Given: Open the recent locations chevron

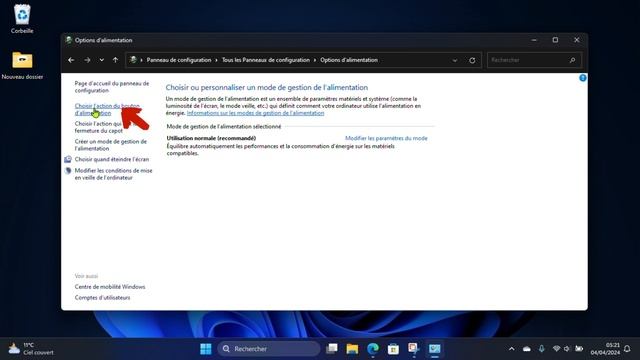Looking at the screenshot, I should [x=102, y=60].
